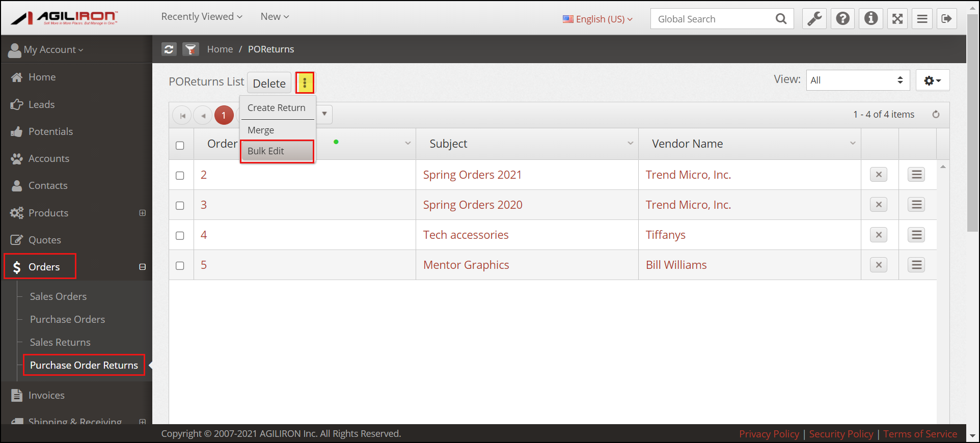Check the box for order 3
The image size is (980, 443).
coord(180,206)
